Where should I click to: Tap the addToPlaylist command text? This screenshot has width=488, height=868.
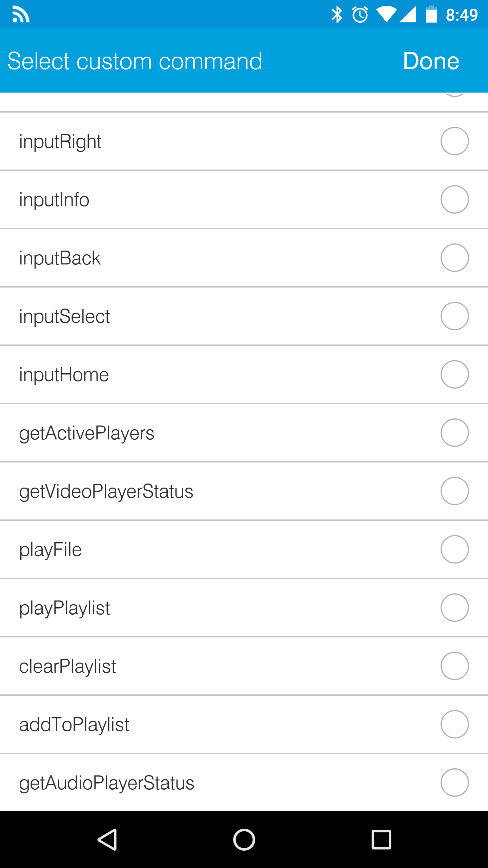[x=74, y=725]
